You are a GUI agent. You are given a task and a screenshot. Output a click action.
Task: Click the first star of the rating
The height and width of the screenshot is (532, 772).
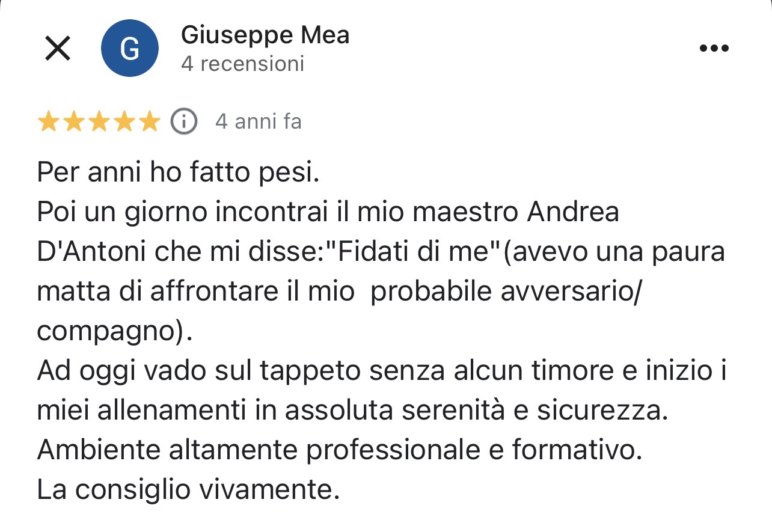pyautogui.click(x=48, y=122)
